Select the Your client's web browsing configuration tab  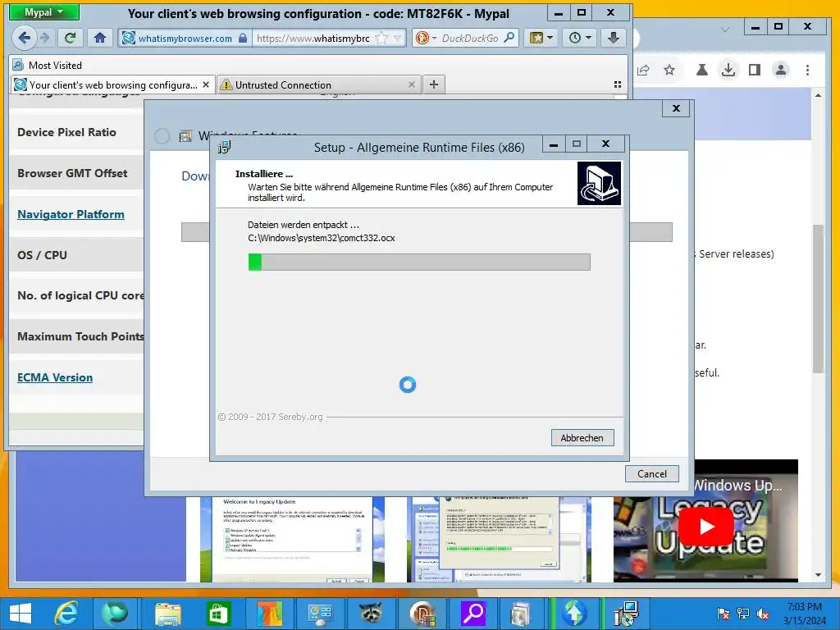112,84
